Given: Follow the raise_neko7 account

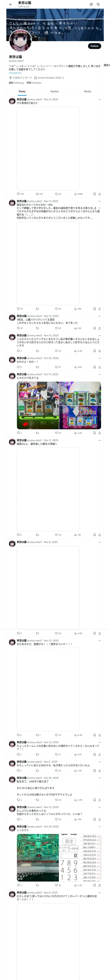Looking at the screenshot, I should pyautogui.click(x=95, y=46).
